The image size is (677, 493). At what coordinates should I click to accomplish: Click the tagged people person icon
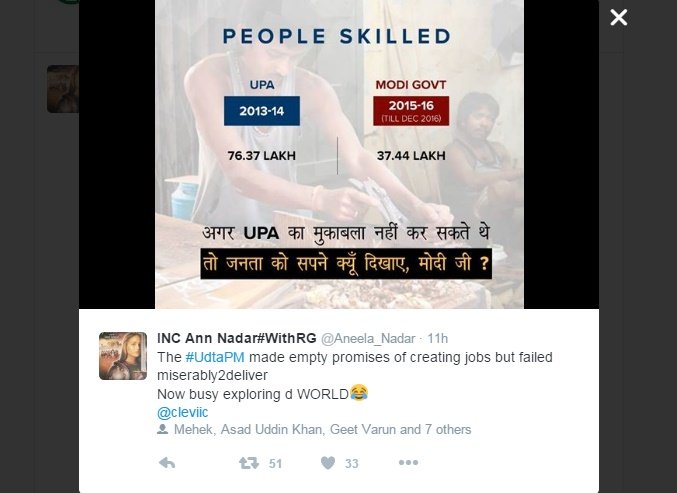click(x=162, y=429)
